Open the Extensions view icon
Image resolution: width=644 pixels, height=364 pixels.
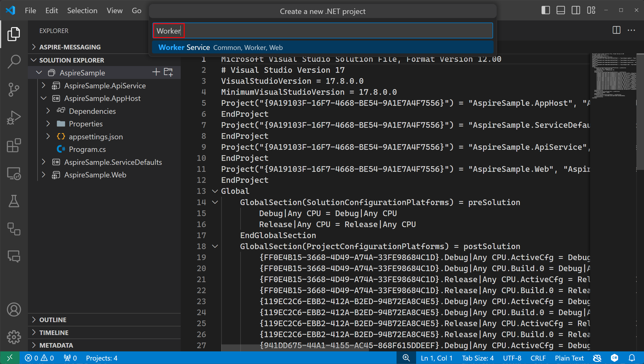(x=14, y=145)
